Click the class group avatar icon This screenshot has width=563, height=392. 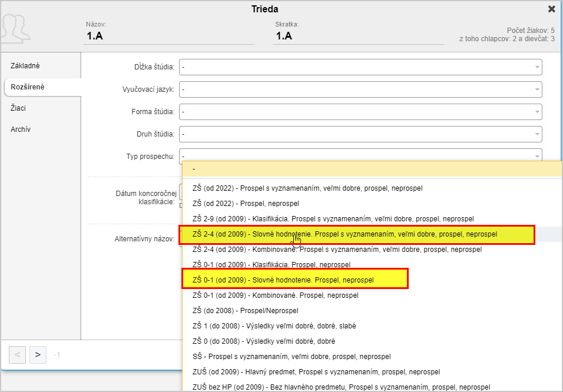point(15,29)
